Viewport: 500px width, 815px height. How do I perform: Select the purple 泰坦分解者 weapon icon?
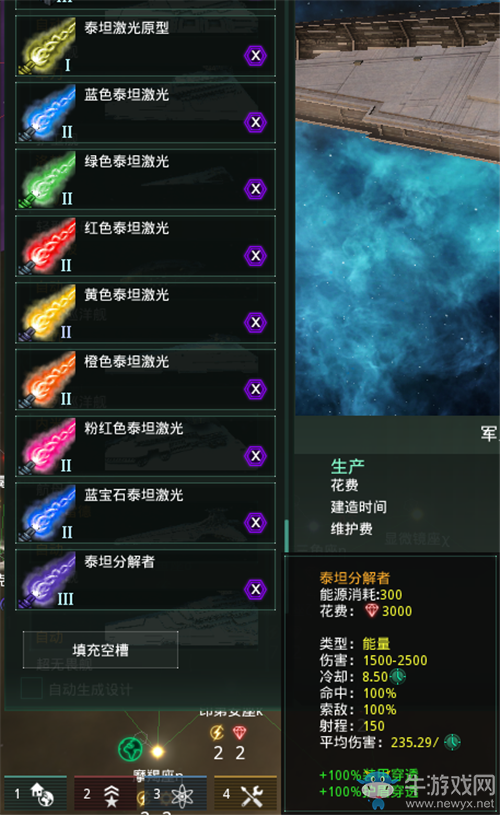47,580
